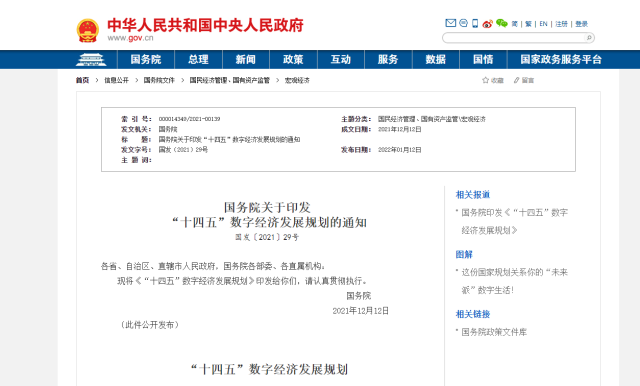This screenshot has width=640, height=386.
Task: Open the 国务院 navigation menu
Action: pos(146,60)
